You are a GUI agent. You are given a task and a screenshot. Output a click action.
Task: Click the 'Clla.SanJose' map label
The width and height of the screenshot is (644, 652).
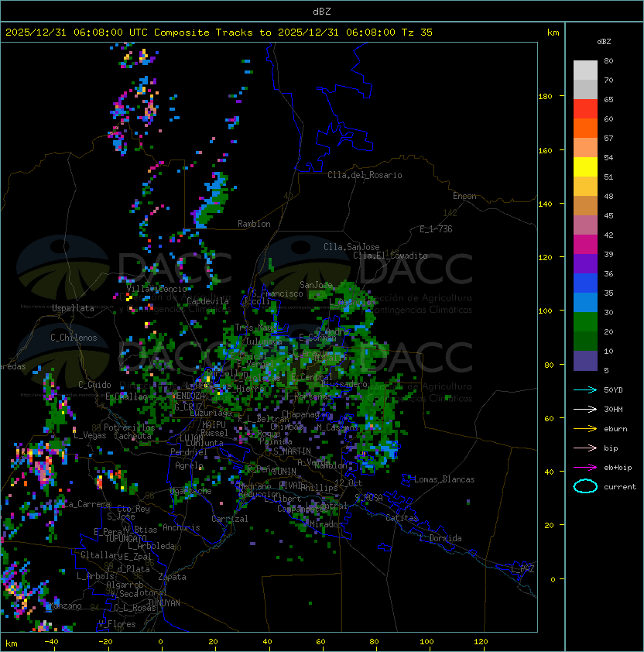tap(351, 247)
